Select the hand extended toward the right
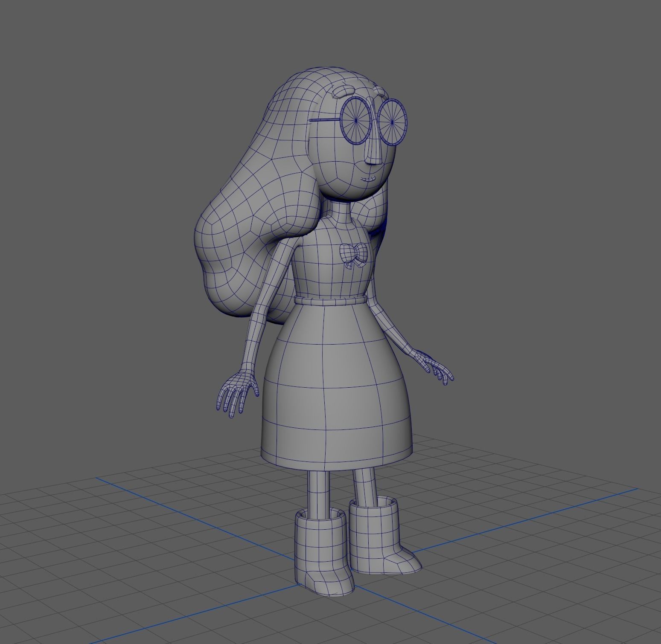 pos(432,367)
